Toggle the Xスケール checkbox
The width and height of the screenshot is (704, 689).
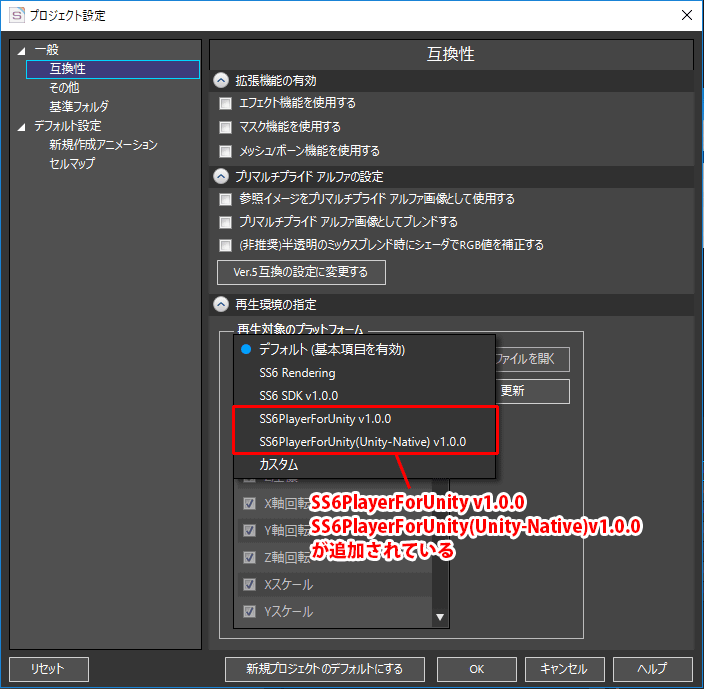249,584
